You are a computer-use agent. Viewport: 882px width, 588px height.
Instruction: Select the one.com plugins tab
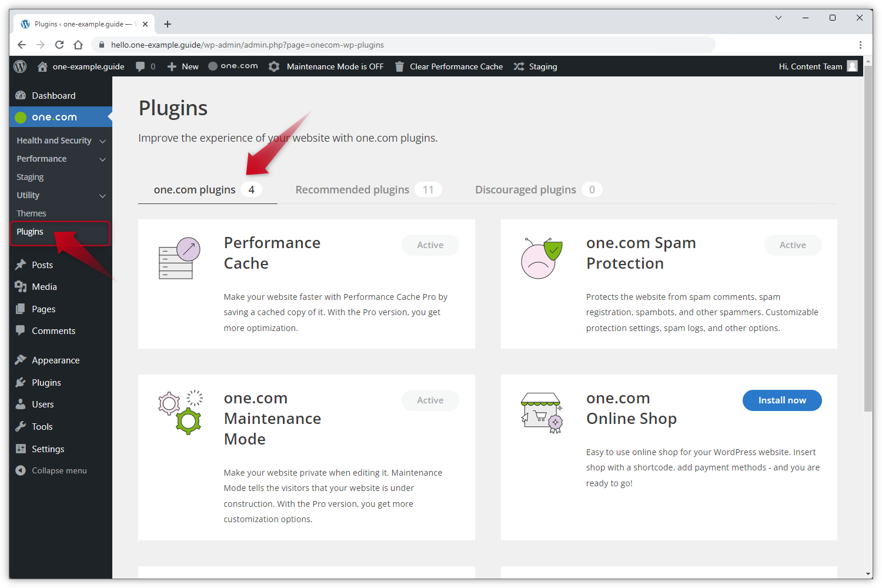[x=208, y=189]
